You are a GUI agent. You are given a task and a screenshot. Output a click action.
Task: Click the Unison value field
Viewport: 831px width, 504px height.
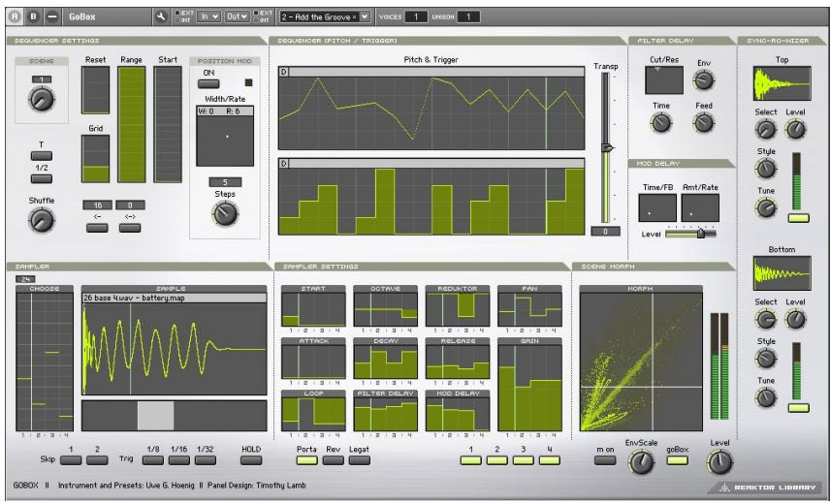tap(468, 16)
